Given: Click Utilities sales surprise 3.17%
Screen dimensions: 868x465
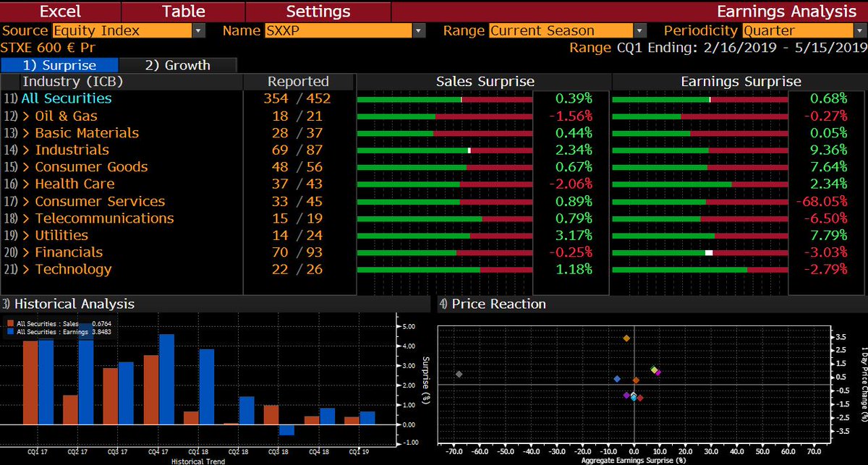Looking at the screenshot, I should [x=574, y=235].
